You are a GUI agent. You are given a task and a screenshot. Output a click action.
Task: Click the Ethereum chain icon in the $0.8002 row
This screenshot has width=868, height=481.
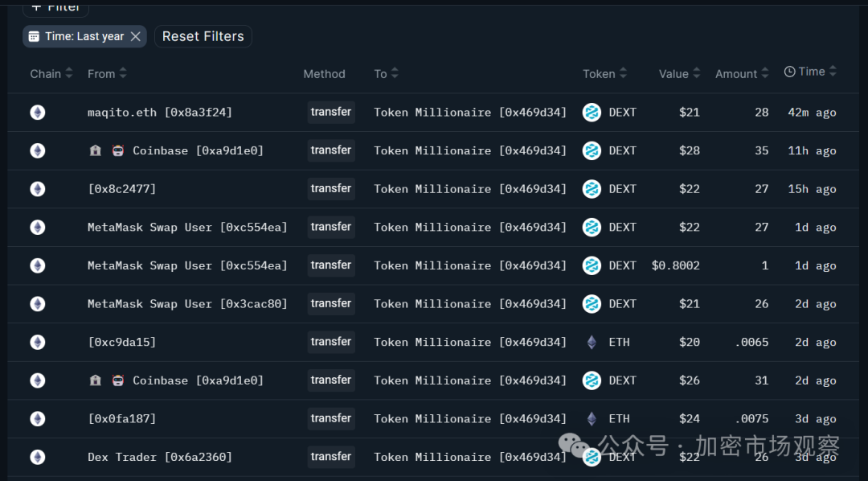(x=38, y=265)
